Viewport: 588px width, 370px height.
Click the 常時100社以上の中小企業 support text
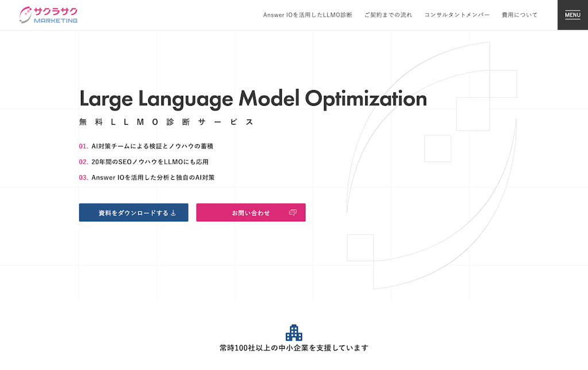point(294,347)
